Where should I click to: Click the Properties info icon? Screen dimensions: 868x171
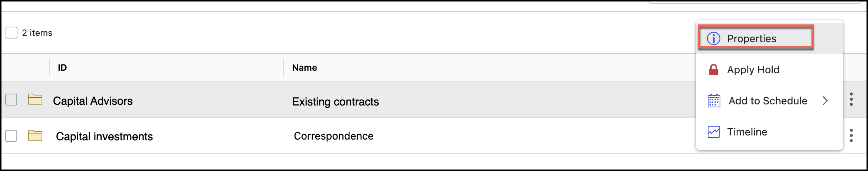click(713, 38)
